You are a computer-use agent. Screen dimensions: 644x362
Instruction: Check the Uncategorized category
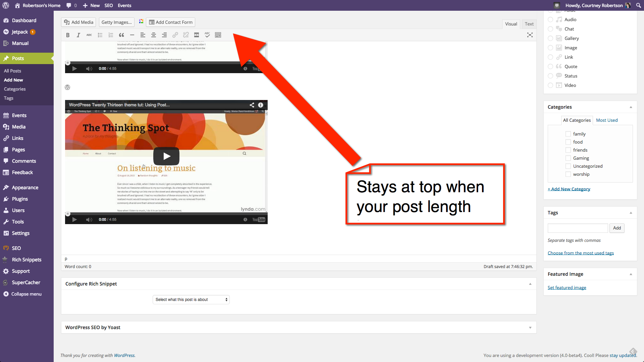click(x=568, y=166)
